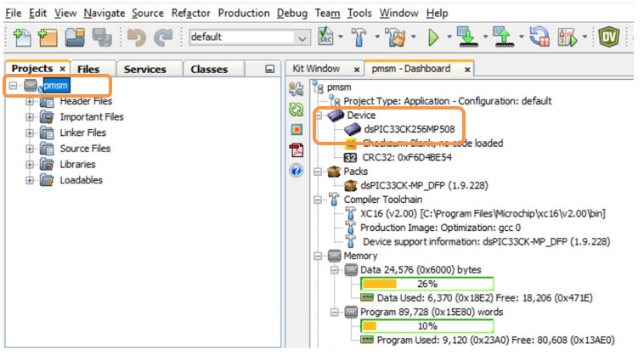Open the device datasheet PDF icon
The image size is (644, 355).
coord(297,150)
